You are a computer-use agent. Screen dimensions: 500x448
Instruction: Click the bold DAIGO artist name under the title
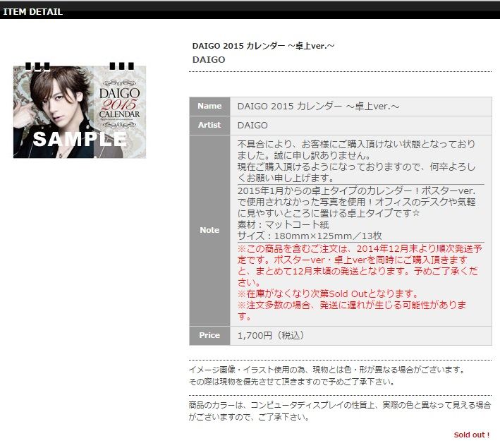tap(209, 60)
